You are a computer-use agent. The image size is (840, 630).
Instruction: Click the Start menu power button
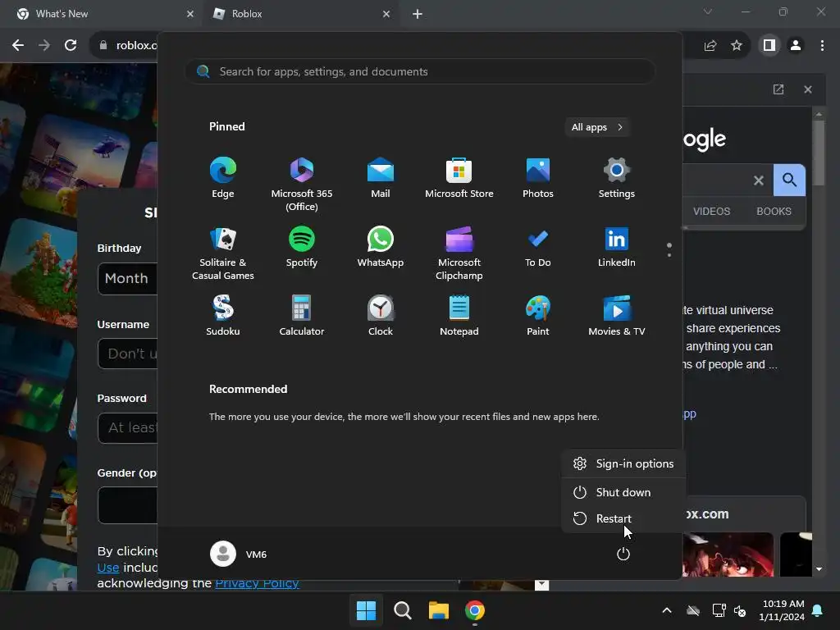(x=623, y=554)
